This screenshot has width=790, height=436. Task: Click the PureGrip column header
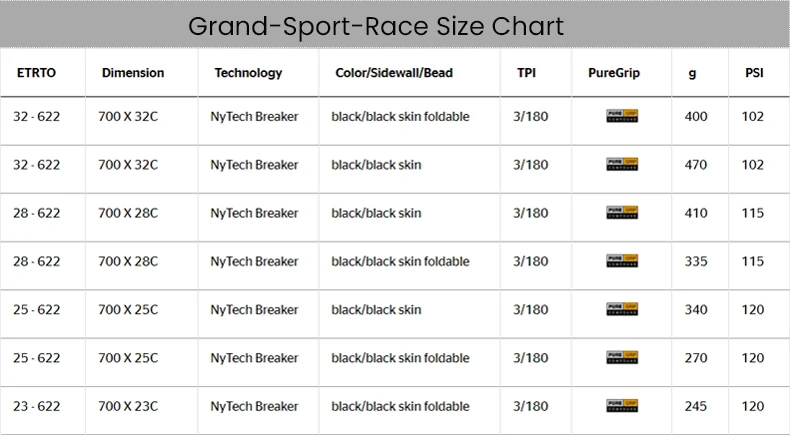pos(614,73)
